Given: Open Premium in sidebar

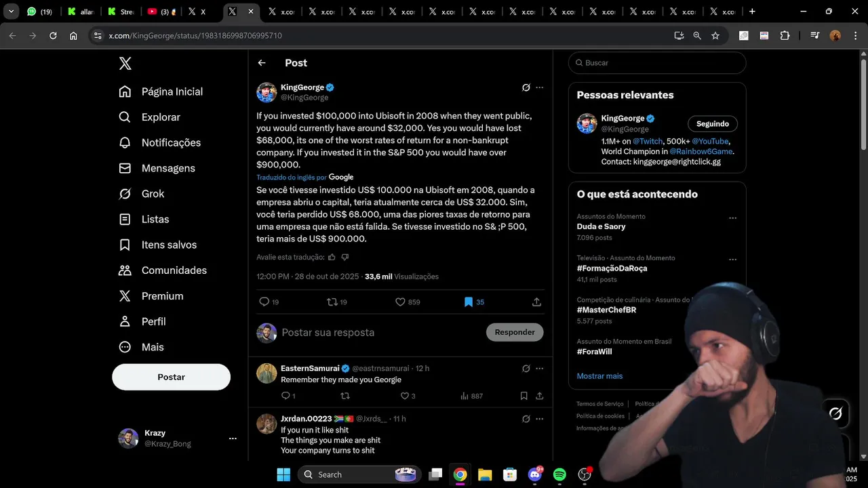Looking at the screenshot, I should point(151,296).
